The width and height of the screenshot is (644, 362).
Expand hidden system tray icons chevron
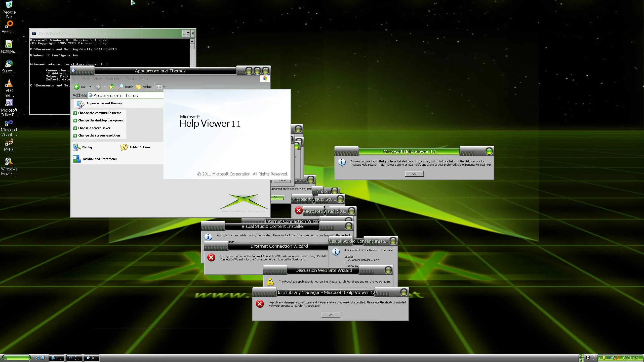pos(599,358)
